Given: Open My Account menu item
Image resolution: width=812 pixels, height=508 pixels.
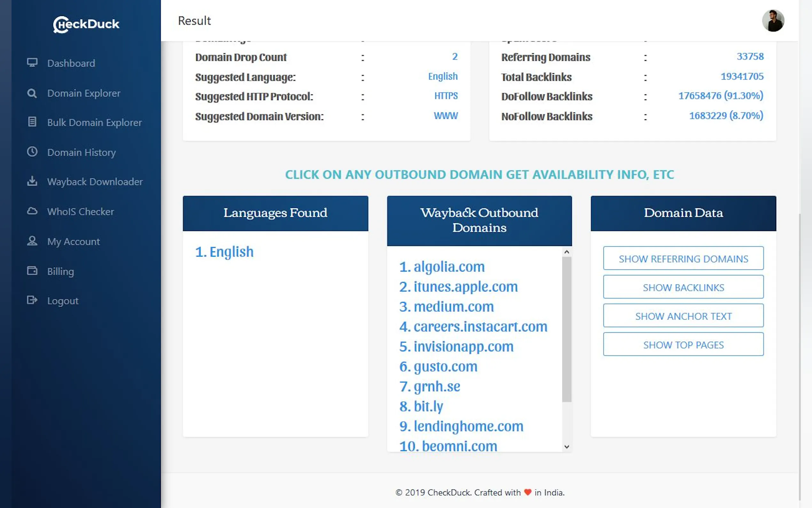Looking at the screenshot, I should tap(74, 242).
